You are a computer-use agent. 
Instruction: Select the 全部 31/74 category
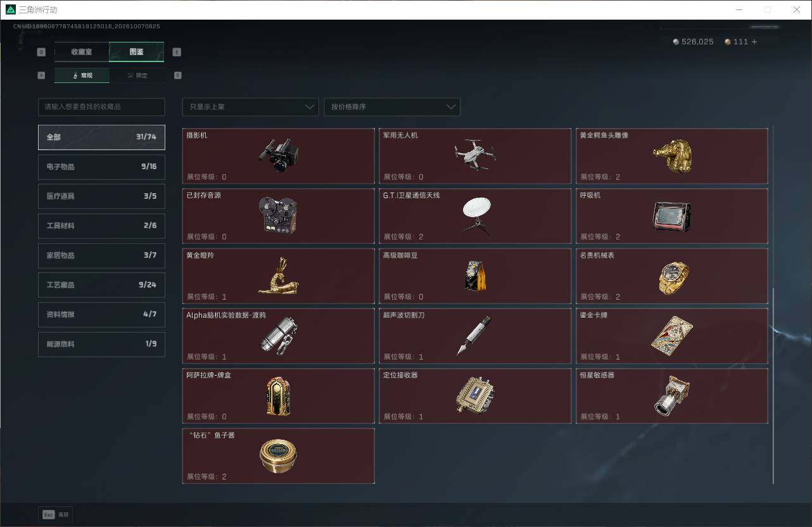pos(101,137)
